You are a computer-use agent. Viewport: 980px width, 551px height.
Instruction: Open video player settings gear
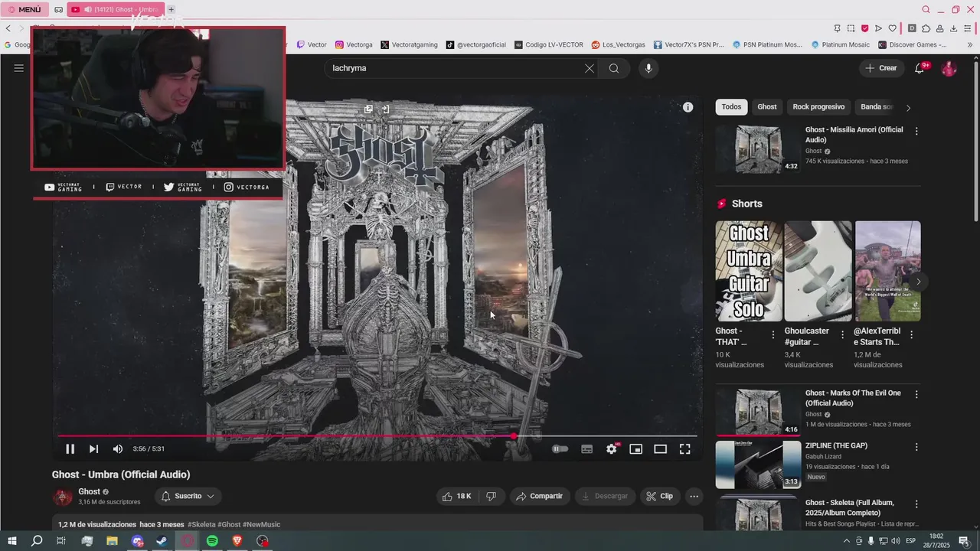(612, 449)
